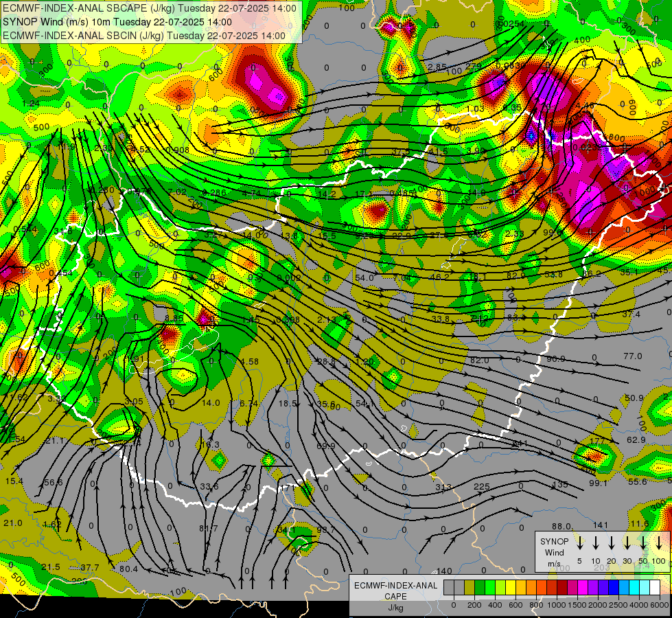Click the map value 37.4

tap(632, 314)
